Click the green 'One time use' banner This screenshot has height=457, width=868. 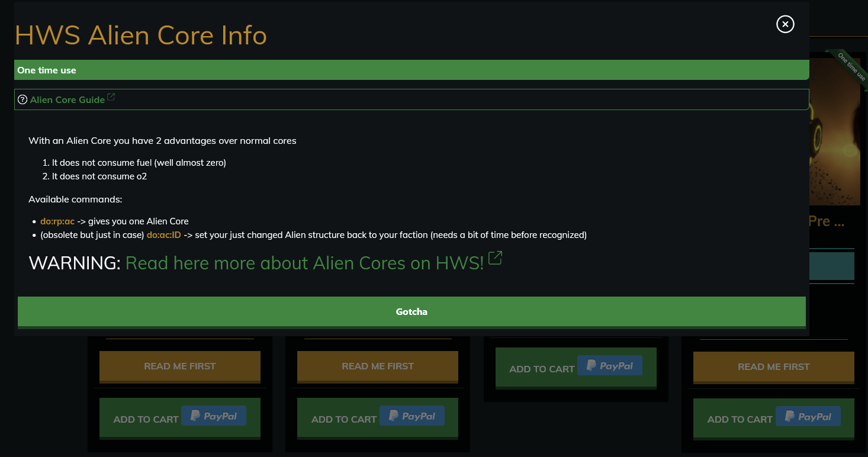pyautogui.click(x=412, y=70)
